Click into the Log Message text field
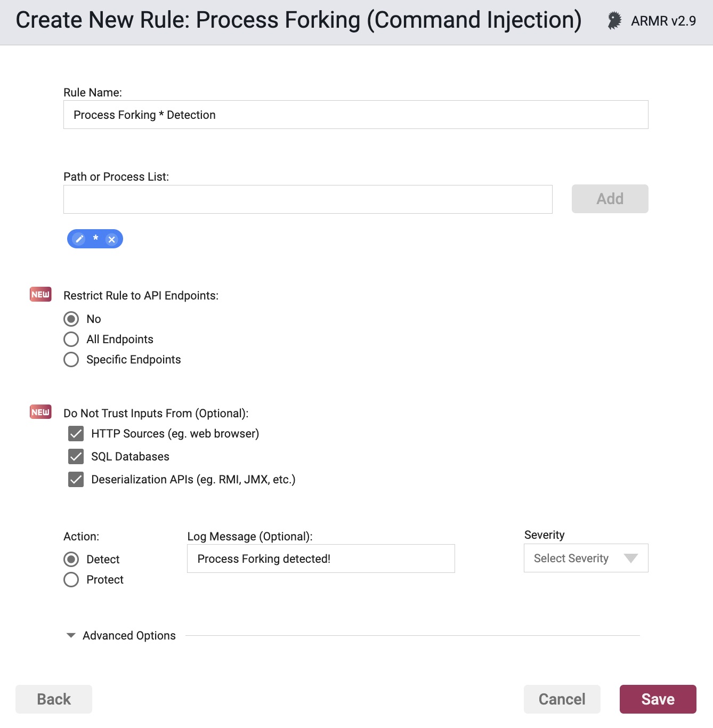Screen dimensions: 713x728 (x=321, y=559)
